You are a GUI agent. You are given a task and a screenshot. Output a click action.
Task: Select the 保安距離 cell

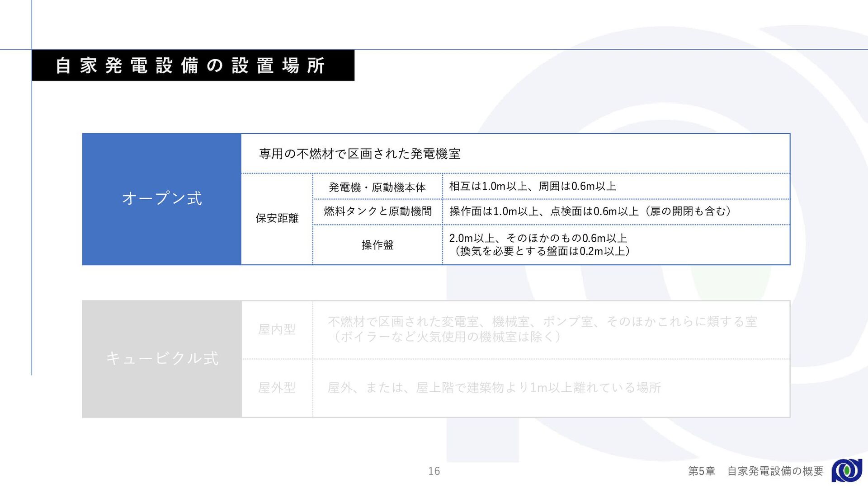click(277, 218)
